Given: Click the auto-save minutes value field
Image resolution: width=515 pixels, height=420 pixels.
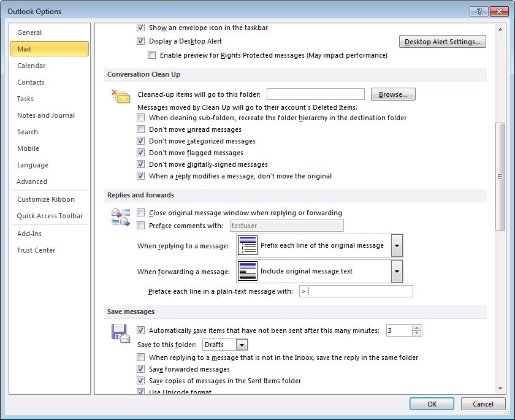Looking at the screenshot, I should click(399, 330).
